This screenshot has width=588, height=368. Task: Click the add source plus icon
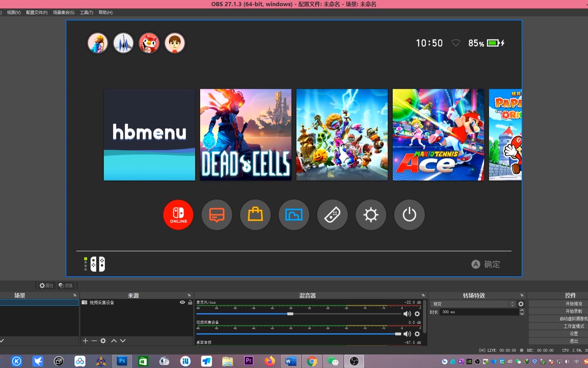(x=85, y=341)
